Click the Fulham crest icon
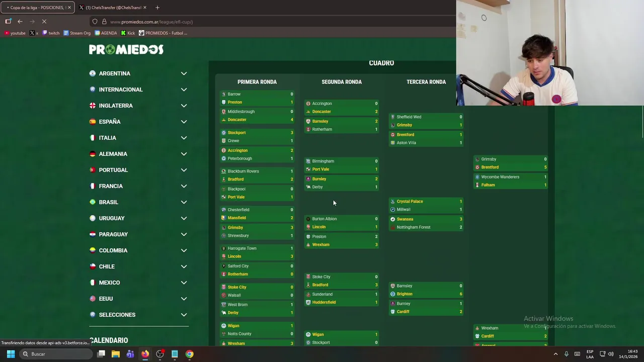This screenshot has width=644, height=362. pos(477,185)
